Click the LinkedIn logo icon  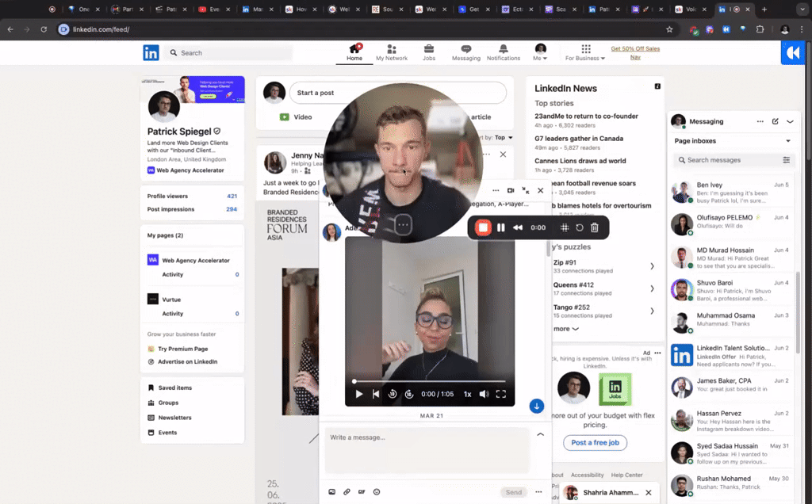(x=151, y=53)
